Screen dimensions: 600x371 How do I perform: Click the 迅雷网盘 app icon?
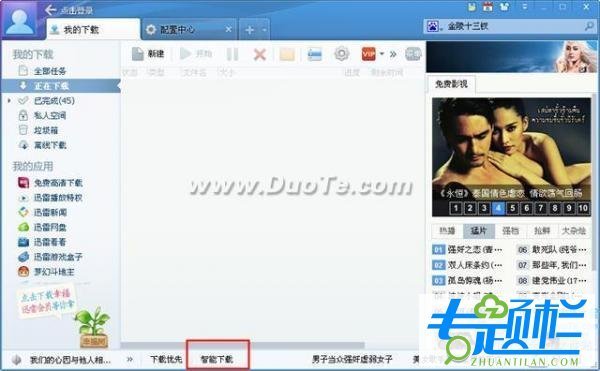23,228
